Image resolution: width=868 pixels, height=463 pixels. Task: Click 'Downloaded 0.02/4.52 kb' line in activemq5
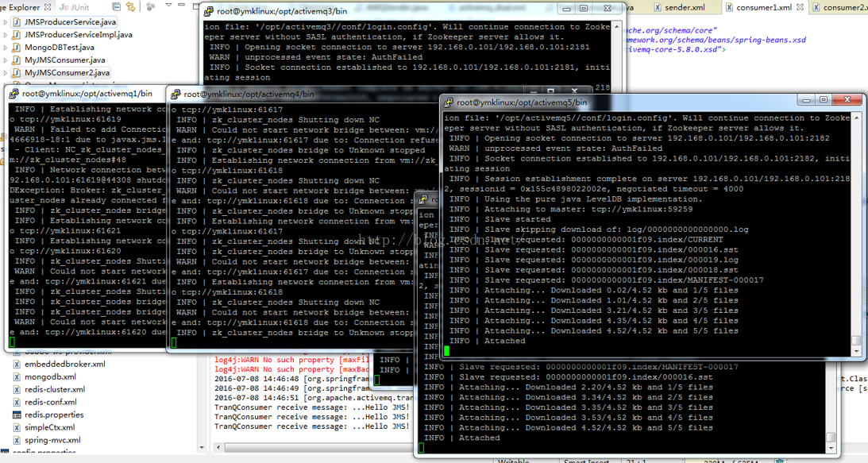point(593,290)
